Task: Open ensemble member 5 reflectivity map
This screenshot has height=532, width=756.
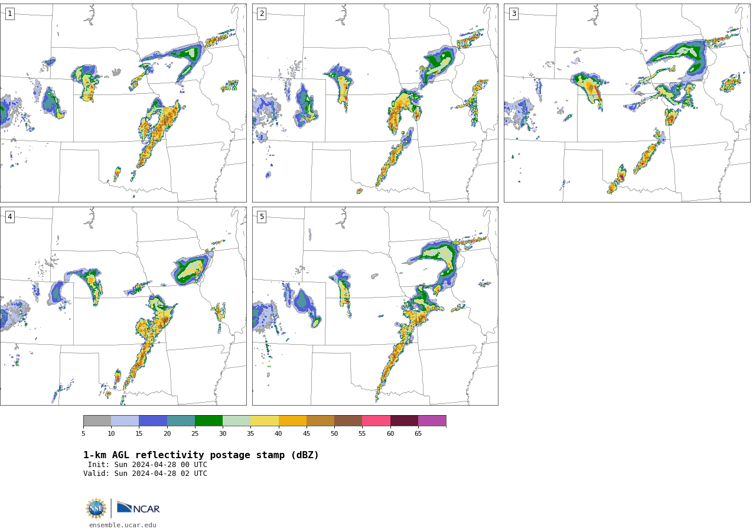Action: click(375, 306)
